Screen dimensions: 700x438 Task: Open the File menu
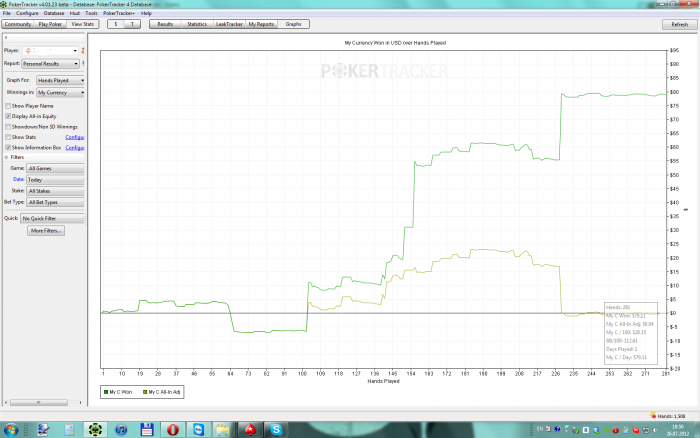[x=7, y=13]
